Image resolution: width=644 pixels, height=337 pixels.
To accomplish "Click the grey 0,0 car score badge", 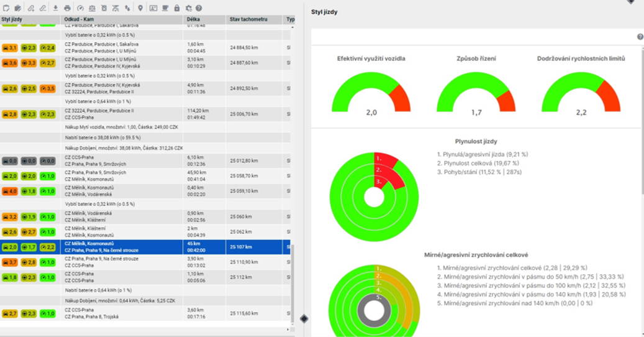I will point(10,160).
